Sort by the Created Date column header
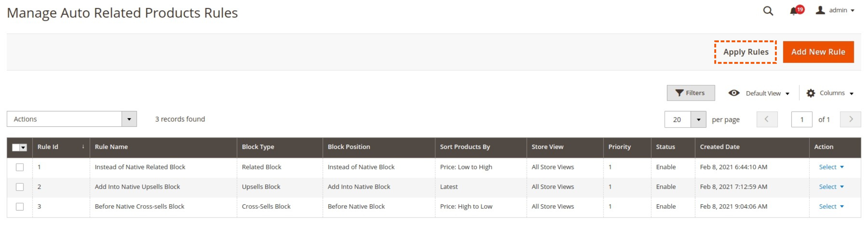The height and width of the screenshot is (225, 868). [x=719, y=147]
